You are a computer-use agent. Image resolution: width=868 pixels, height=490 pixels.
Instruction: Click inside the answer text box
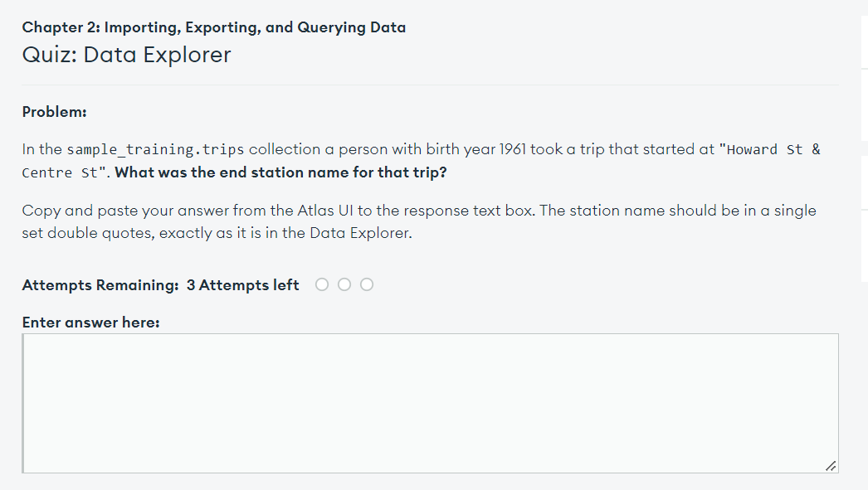pyautogui.click(x=430, y=403)
